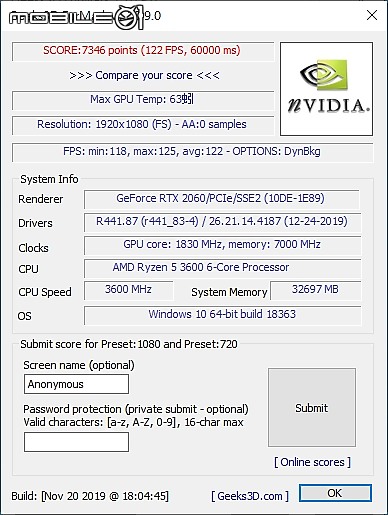Viewport: 388px width, 515px height.
Task: Click the GeForce RTX 2060 renderer field
Action: 222,199
